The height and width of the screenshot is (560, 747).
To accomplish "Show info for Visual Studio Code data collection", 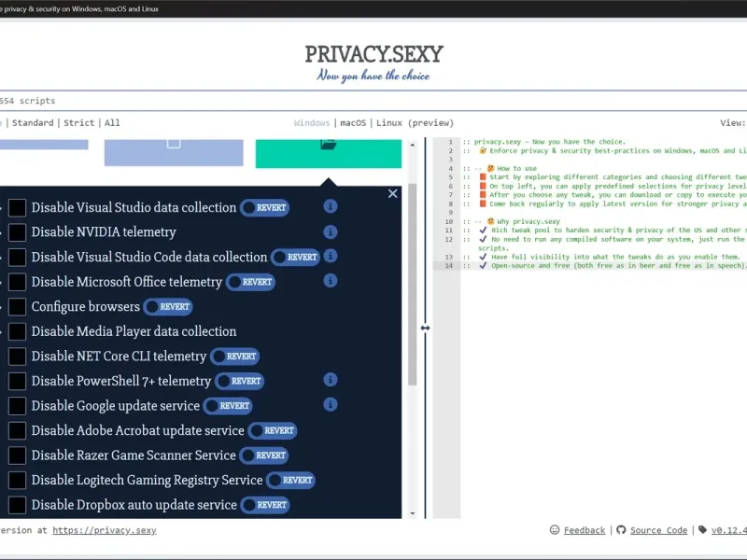I will tap(331, 256).
